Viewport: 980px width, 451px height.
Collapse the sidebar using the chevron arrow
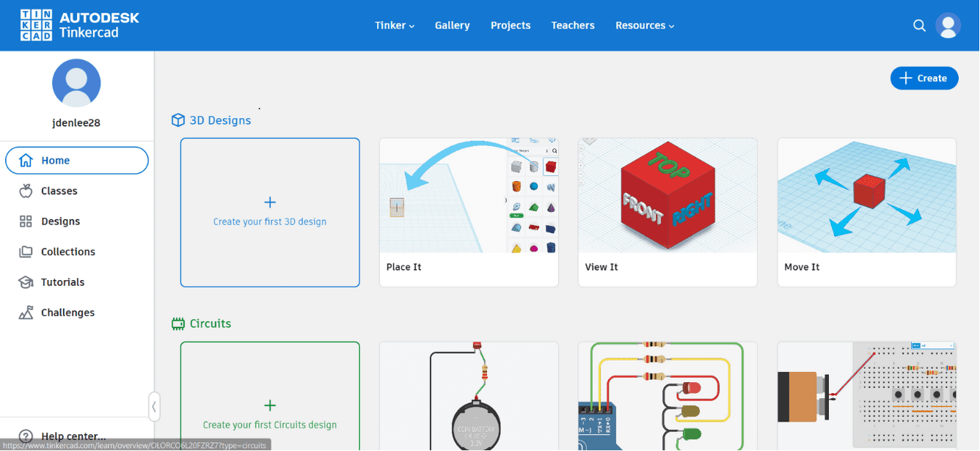(154, 406)
